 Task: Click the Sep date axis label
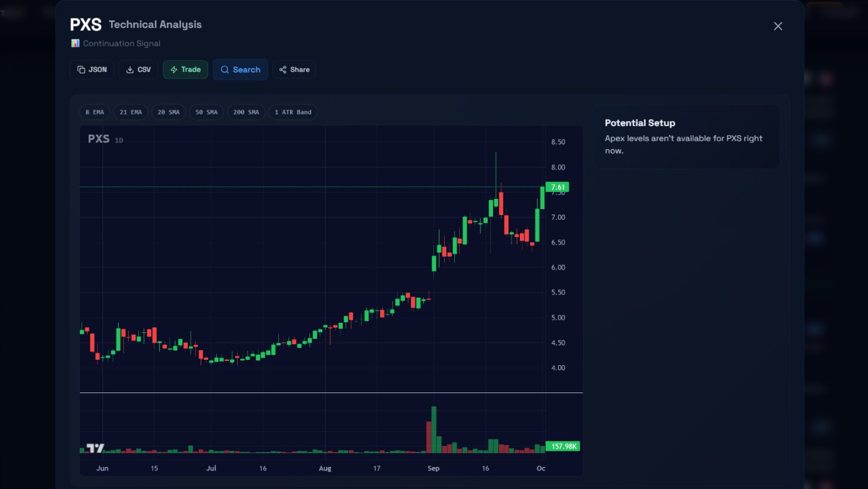[x=433, y=468]
